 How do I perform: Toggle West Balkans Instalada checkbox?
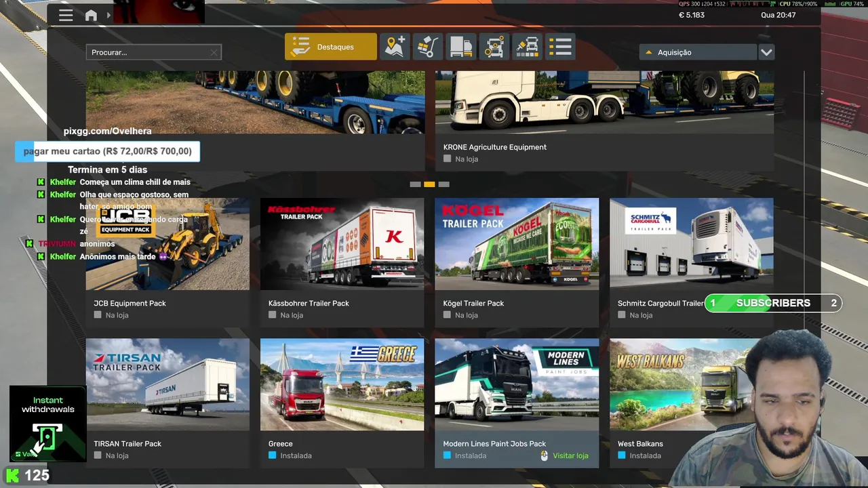pos(621,455)
